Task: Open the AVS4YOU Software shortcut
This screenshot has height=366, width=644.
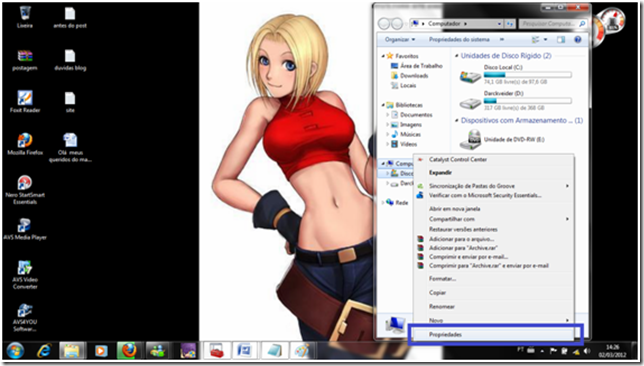Action: (x=25, y=318)
